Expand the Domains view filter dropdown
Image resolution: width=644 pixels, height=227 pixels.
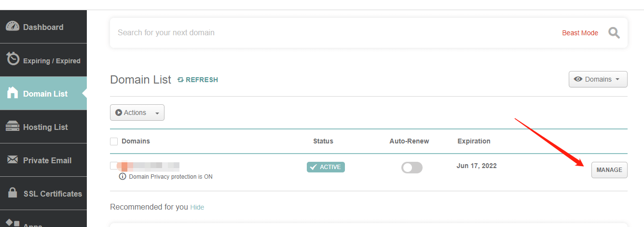point(598,79)
